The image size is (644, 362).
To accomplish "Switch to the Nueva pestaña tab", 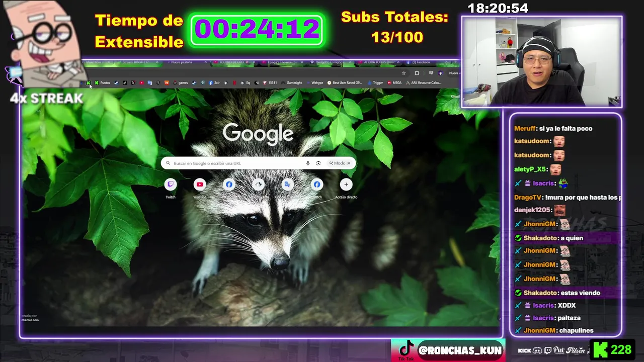I will 186,62.
